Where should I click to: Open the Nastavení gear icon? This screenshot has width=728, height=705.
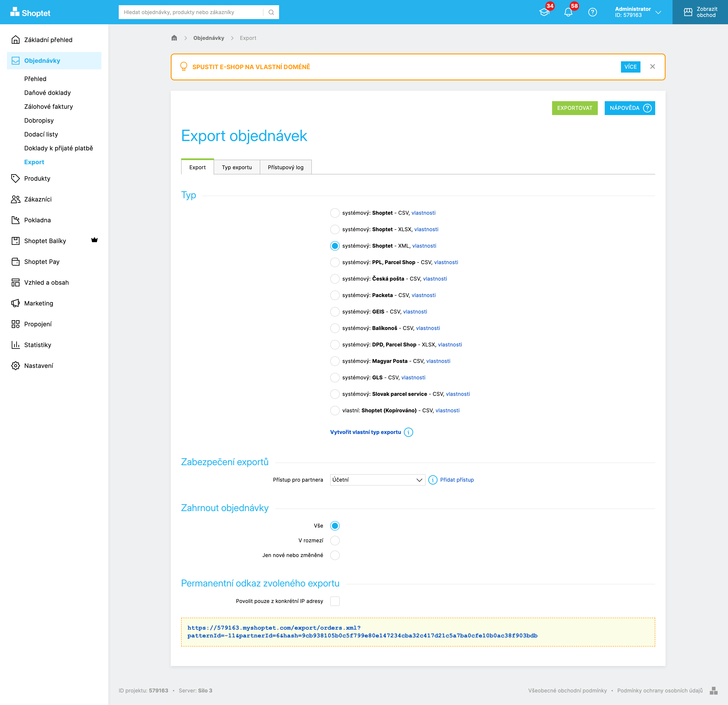coord(16,365)
